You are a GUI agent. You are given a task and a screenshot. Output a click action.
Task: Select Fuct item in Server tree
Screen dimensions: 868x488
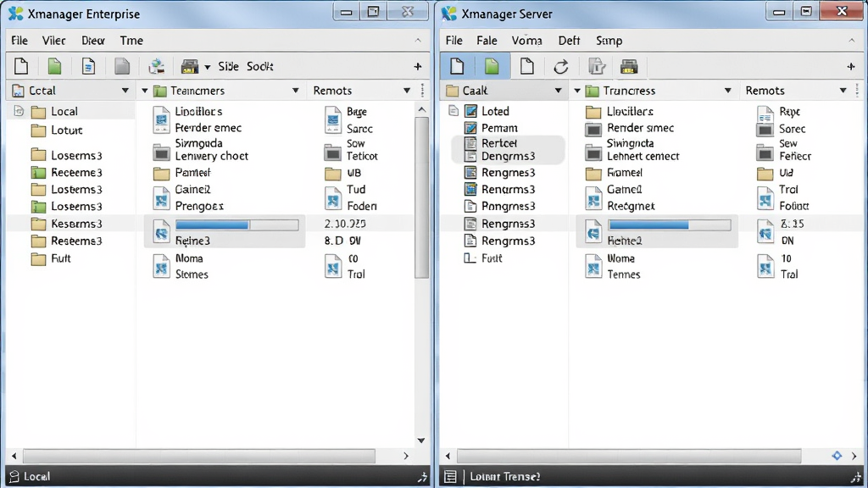(x=483, y=258)
